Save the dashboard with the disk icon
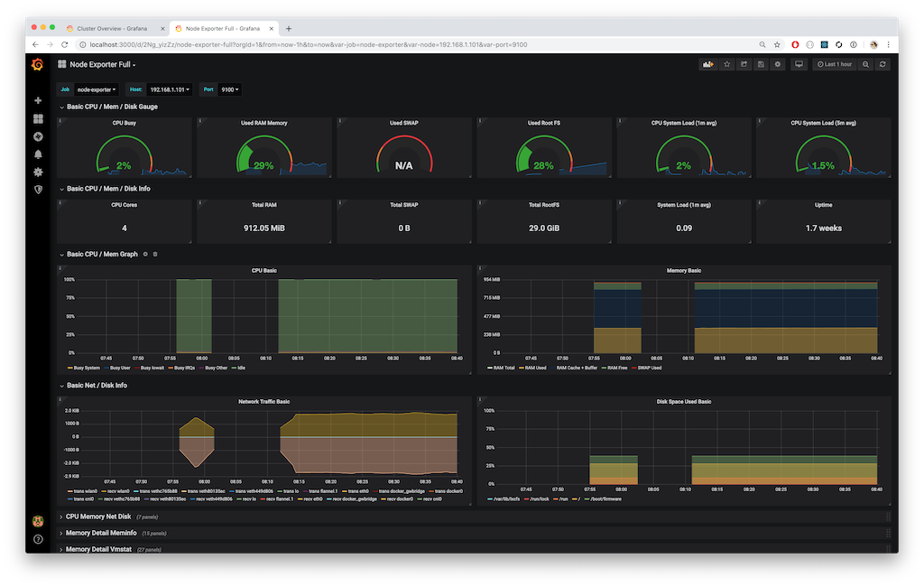 tap(761, 64)
